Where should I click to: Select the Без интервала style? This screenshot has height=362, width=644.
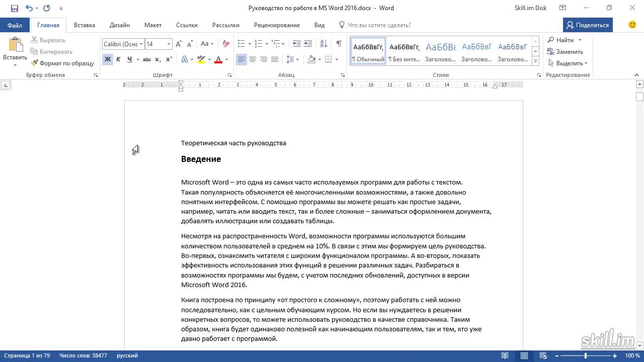[x=405, y=51]
